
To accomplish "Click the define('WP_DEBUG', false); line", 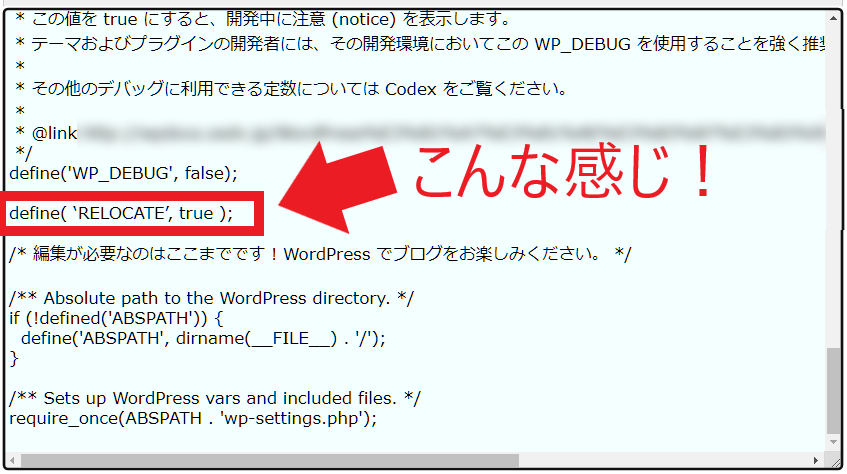I will [x=124, y=173].
